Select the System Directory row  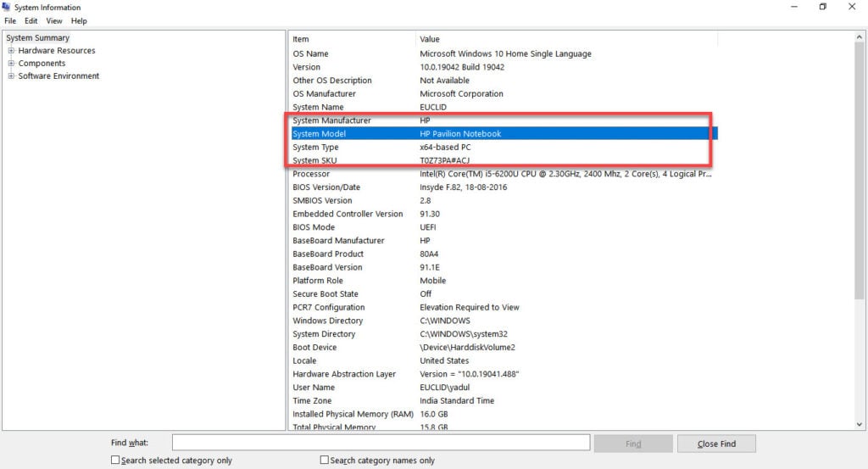coord(504,334)
